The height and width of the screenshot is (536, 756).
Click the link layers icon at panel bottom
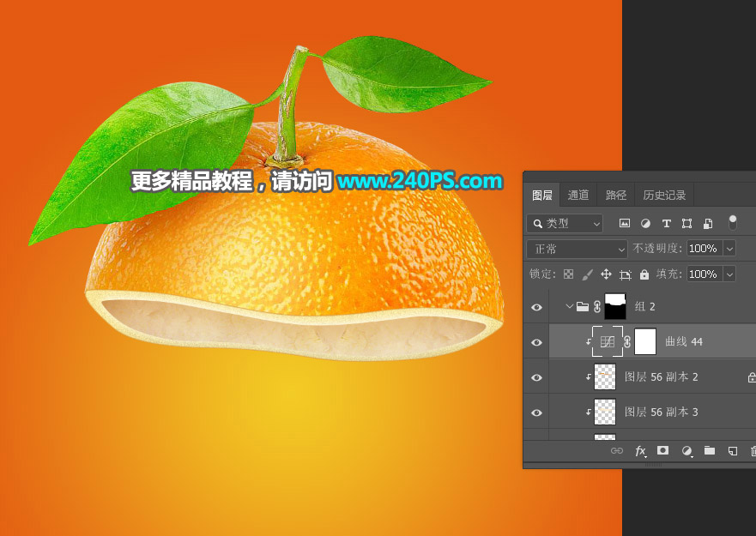coord(617,451)
